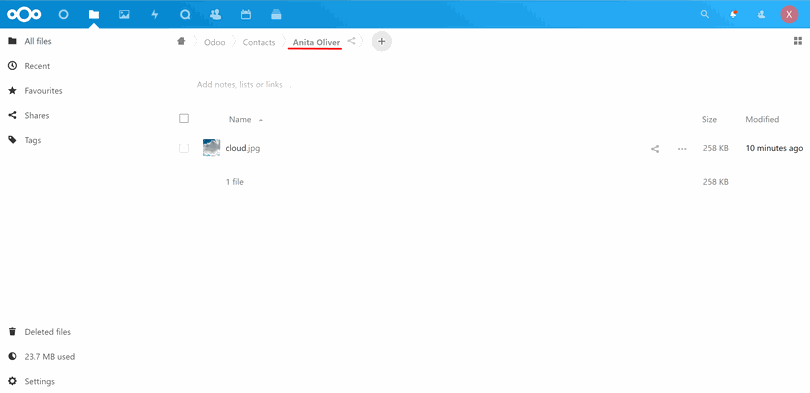Go to the home folder icon

tap(181, 41)
